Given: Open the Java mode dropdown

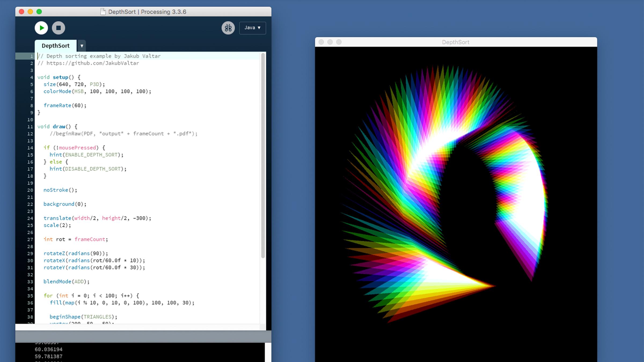Looking at the screenshot, I should 253,28.
